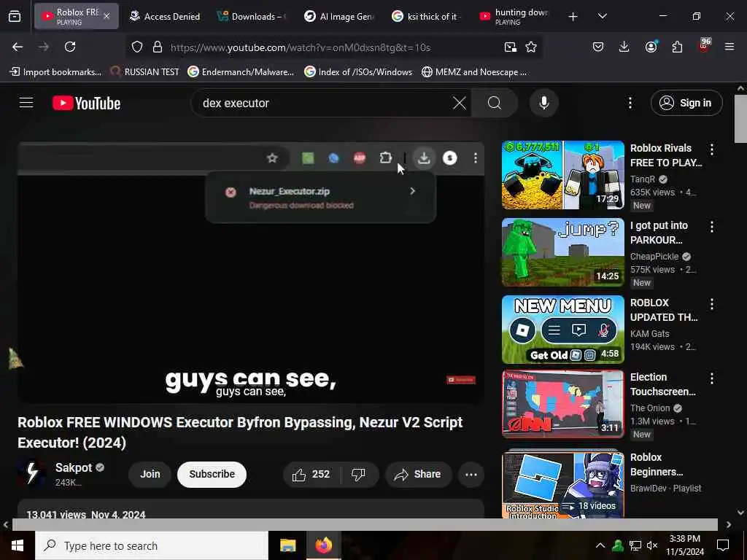Open RUSSIAN TEST bookmark

click(145, 72)
